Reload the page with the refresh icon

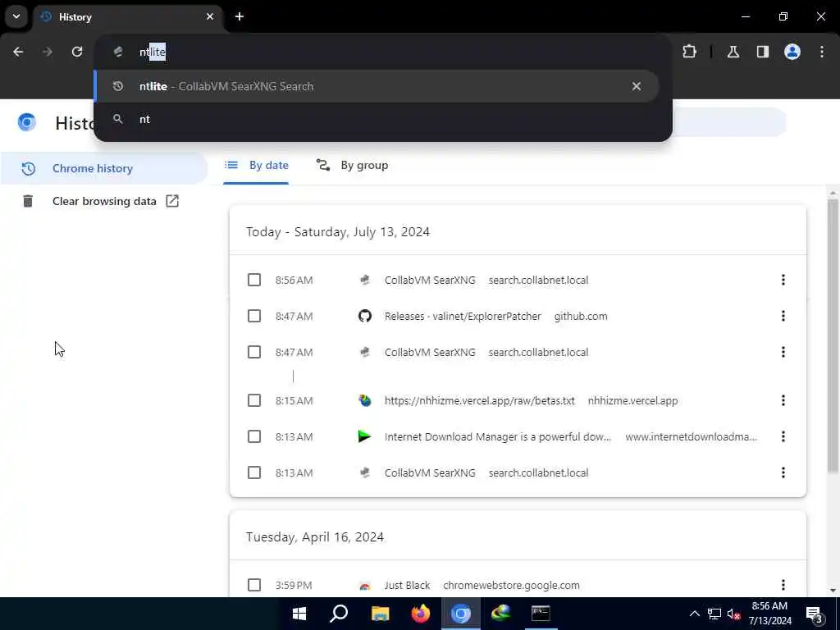(x=77, y=52)
